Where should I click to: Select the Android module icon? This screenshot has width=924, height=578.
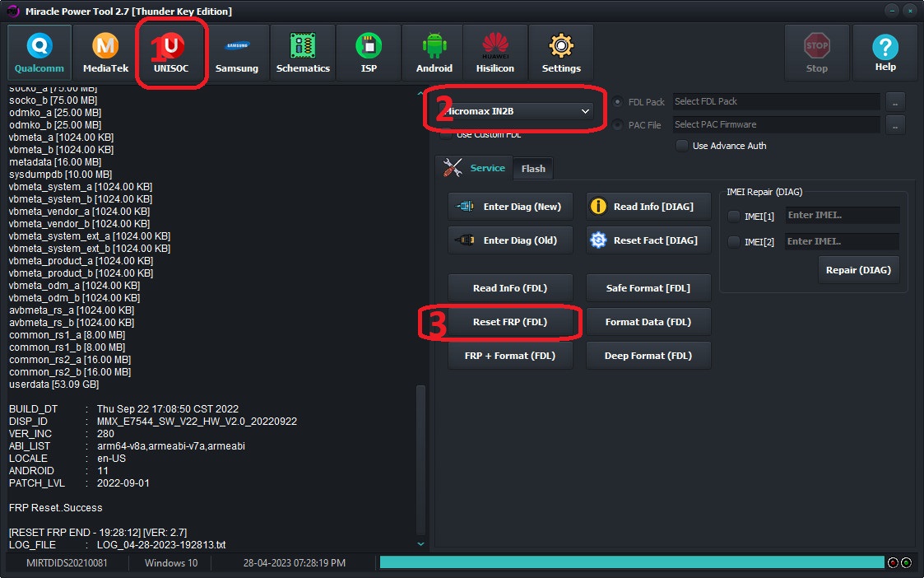coord(434,53)
